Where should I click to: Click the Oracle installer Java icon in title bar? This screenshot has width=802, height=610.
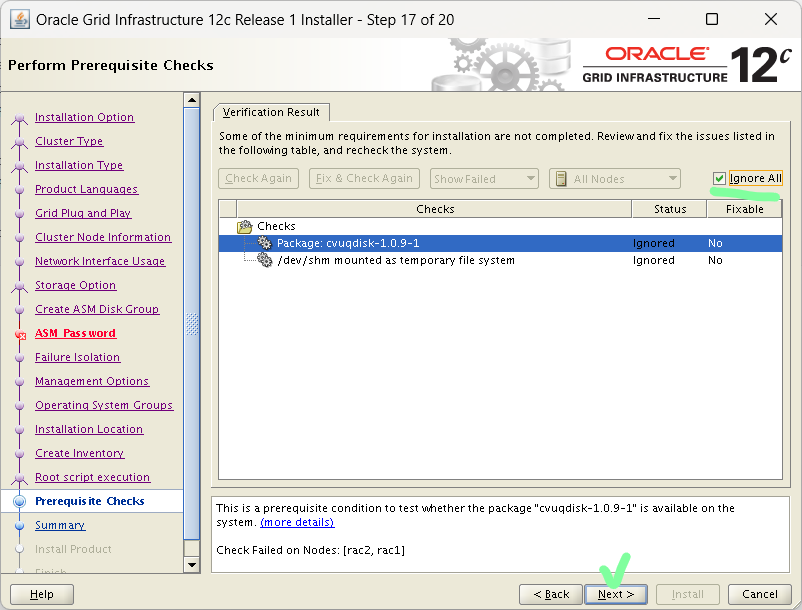pos(19,20)
